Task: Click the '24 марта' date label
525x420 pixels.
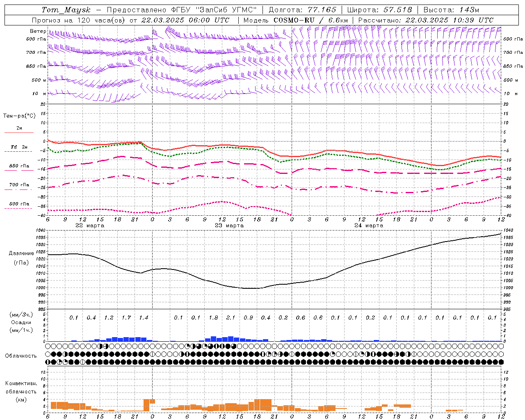Action: 369,225
